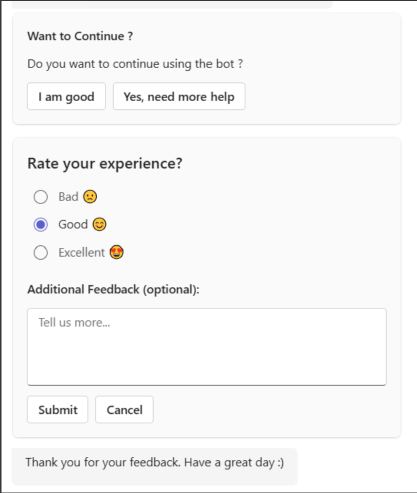The height and width of the screenshot is (493, 417).
Task: Cancel the feedback form
Action: tap(124, 410)
